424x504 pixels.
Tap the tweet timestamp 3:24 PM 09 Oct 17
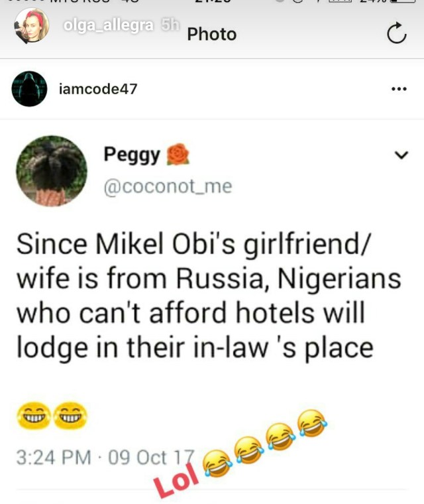click(106, 458)
